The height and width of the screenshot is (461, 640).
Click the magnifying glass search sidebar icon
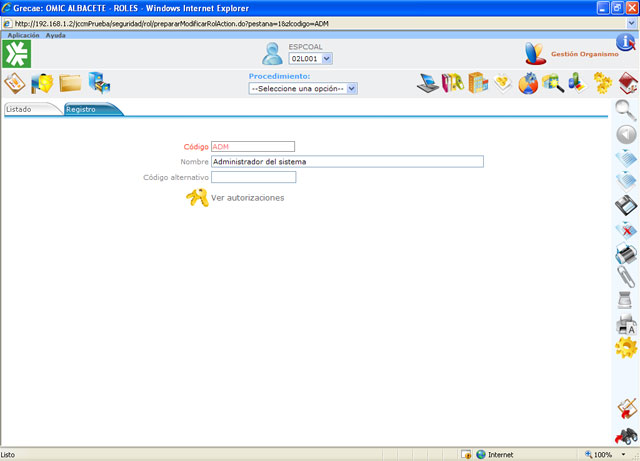(x=626, y=111)
